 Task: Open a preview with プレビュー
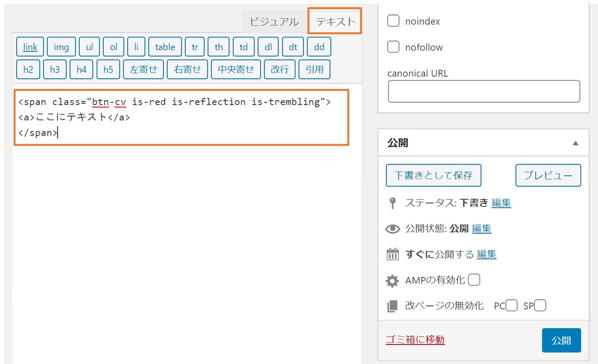click(548, 175)
